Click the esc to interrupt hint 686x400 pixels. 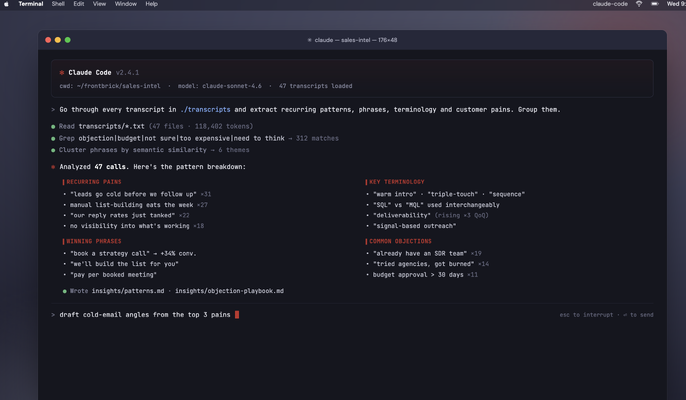586,315
